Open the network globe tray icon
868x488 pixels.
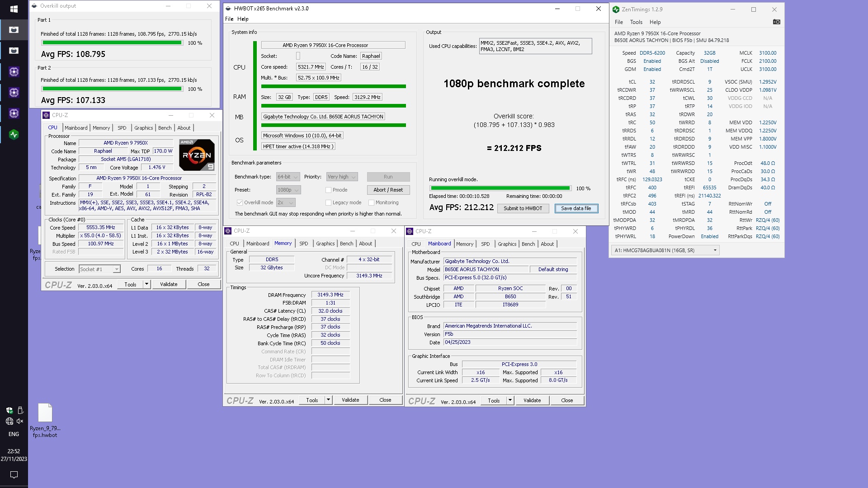coord(9,421)
